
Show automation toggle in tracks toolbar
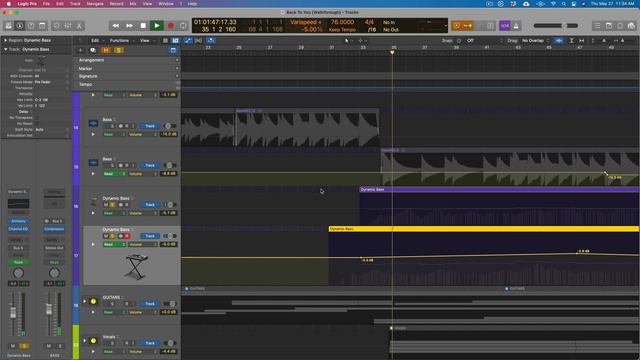pyautogui.click(x=187, y=40)
